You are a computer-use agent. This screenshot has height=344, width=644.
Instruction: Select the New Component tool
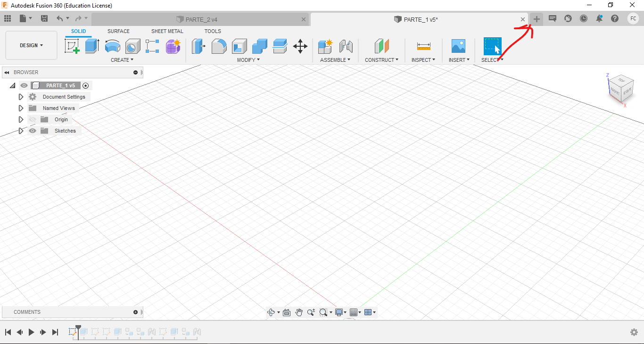[x=325, y=46]
